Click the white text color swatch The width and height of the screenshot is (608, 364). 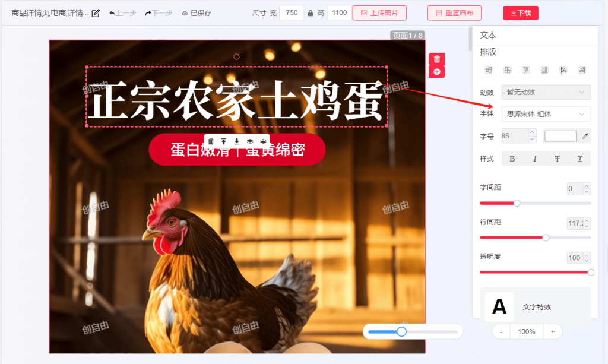pyautogui.click(x=560, y=136)
